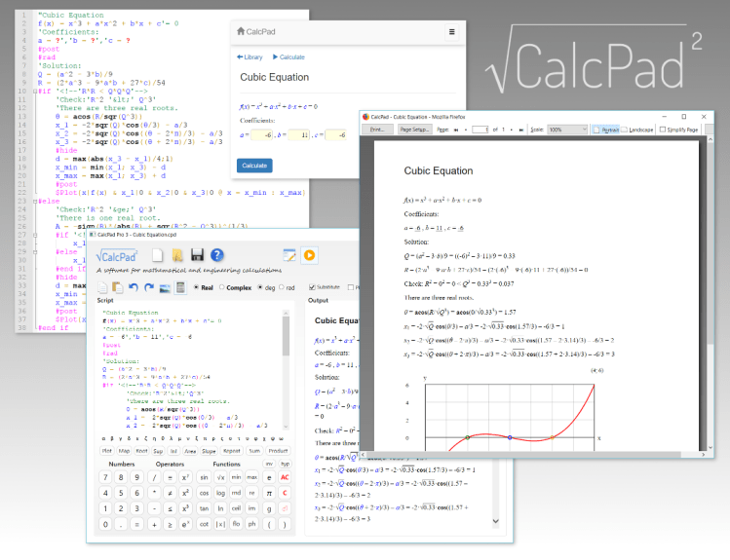The width and height of the screenshot is (730, 560).
Task: Insert the Product command
Action: click(278, 451)
